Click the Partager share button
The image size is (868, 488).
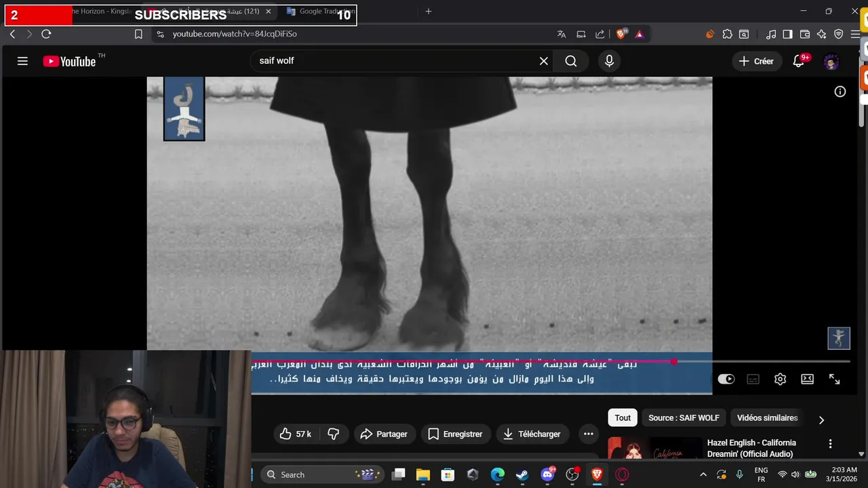point(384,434)
